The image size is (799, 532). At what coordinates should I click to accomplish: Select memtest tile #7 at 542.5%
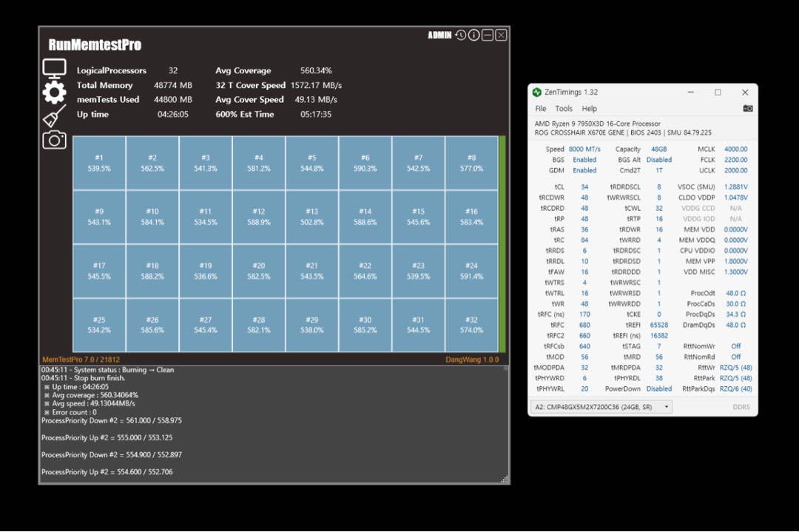pos(418,163)
